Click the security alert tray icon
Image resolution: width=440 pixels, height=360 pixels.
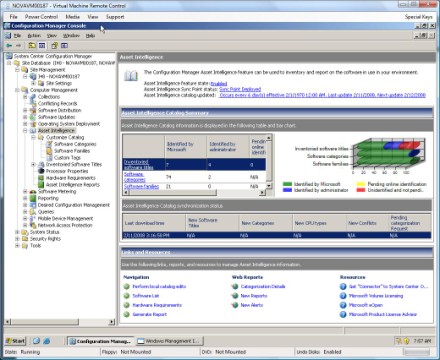click(x=406, y=341)
